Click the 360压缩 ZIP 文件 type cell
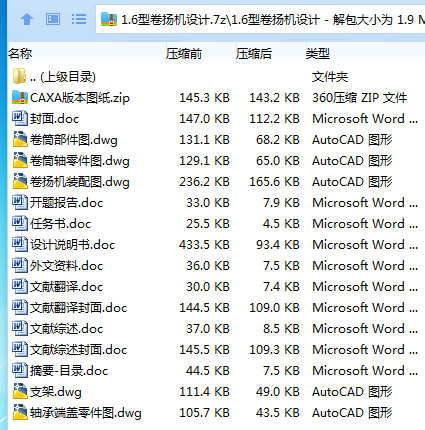Viewport: 425px width, 430px height. click(x=359, y=98)
